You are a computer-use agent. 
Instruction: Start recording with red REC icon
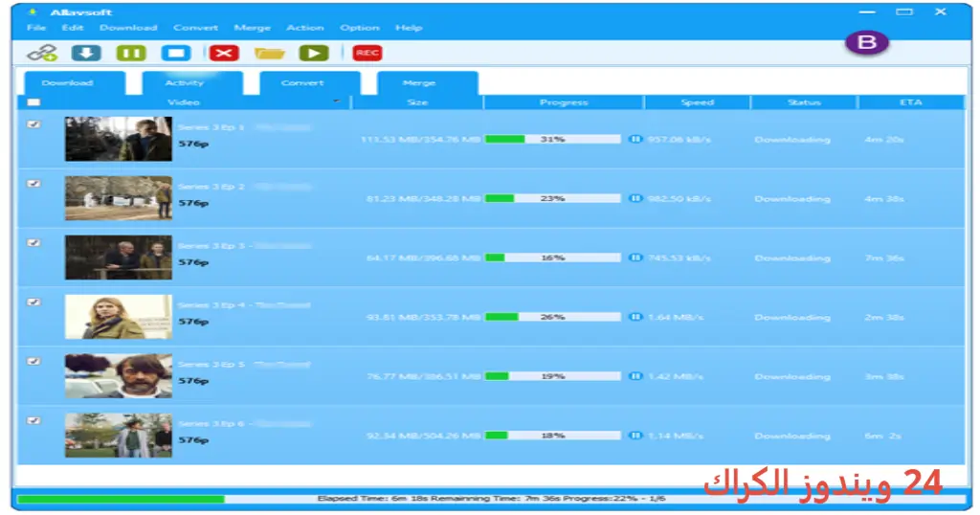[367, 53]
